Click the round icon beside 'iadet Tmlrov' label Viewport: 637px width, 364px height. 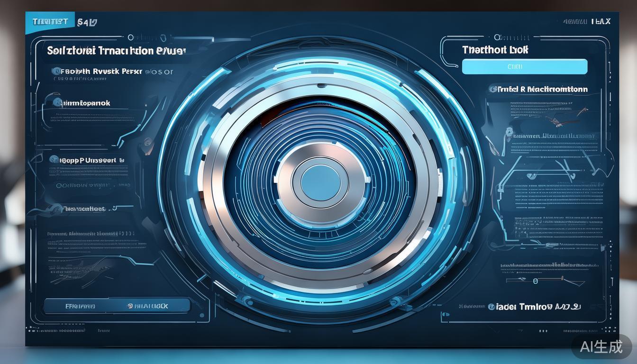tap(491, 307)
